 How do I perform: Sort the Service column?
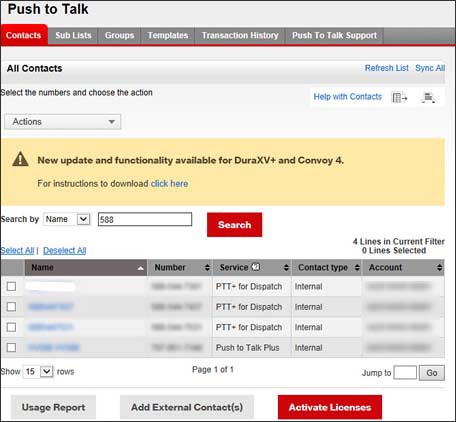point(286,267)
